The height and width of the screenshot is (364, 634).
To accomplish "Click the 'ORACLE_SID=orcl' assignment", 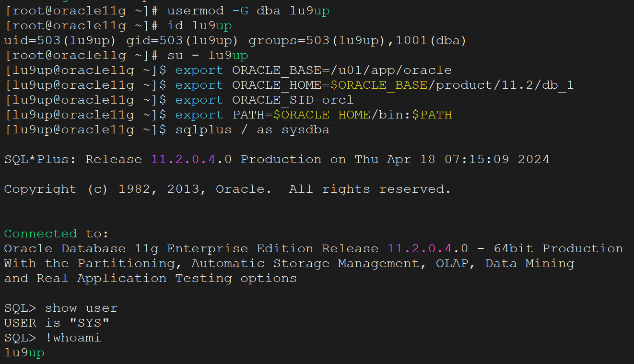I will [x=293, y=100].
